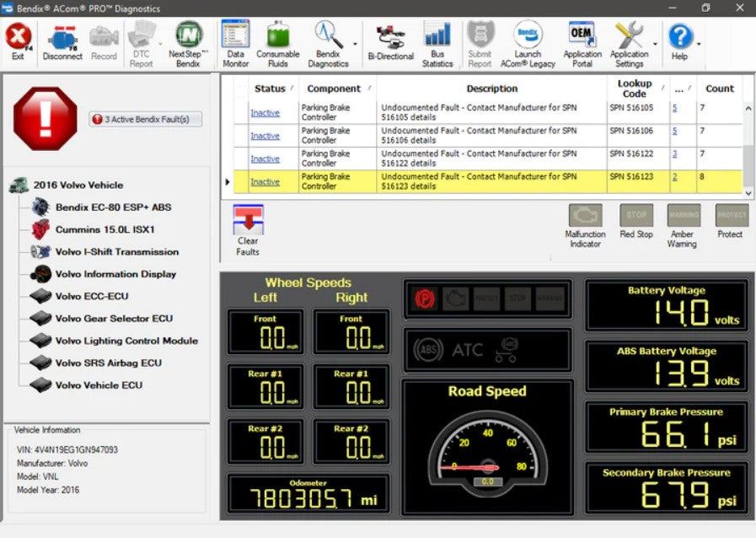Launch Bendix Diagnostics
The height and width of the screenshot is (538, 756).
[x=328, y=40]
